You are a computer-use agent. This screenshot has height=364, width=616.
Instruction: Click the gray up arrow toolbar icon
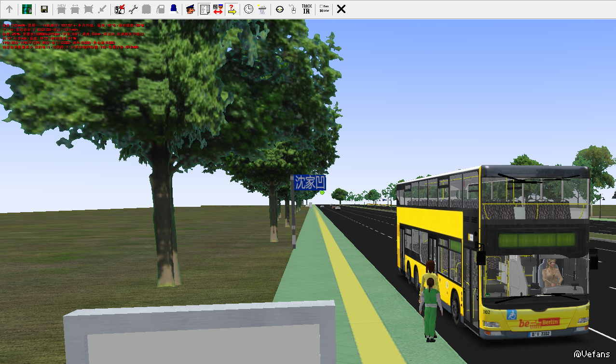tap(10, 9)
